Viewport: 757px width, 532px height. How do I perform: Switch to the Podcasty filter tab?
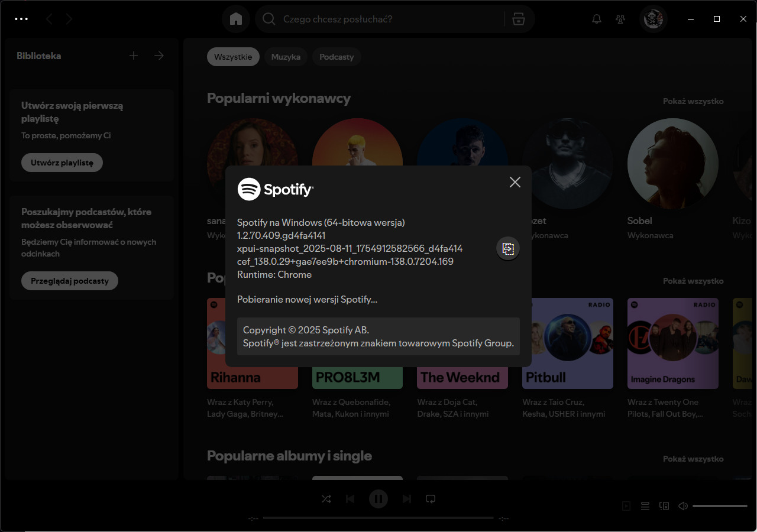[x=337, y=57]
